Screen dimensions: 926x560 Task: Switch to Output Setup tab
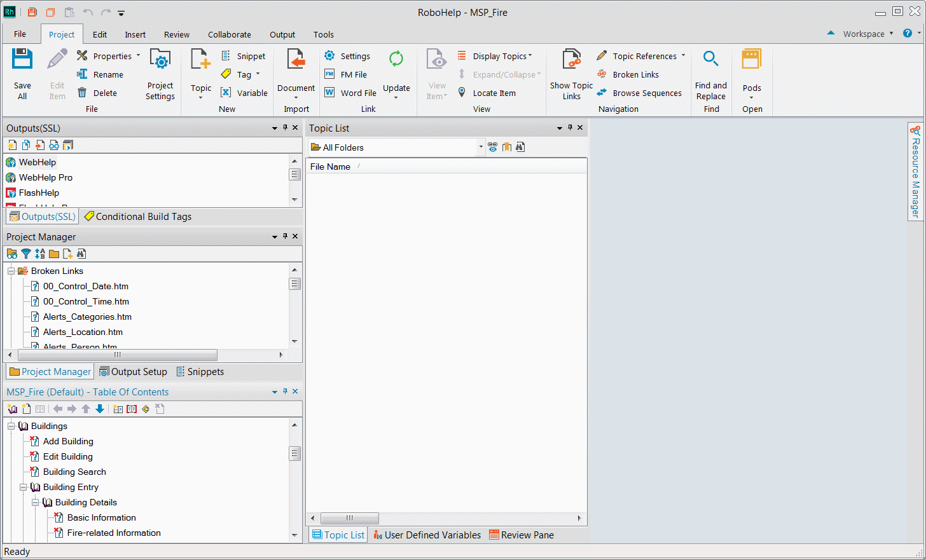click(x=133, y=372)
